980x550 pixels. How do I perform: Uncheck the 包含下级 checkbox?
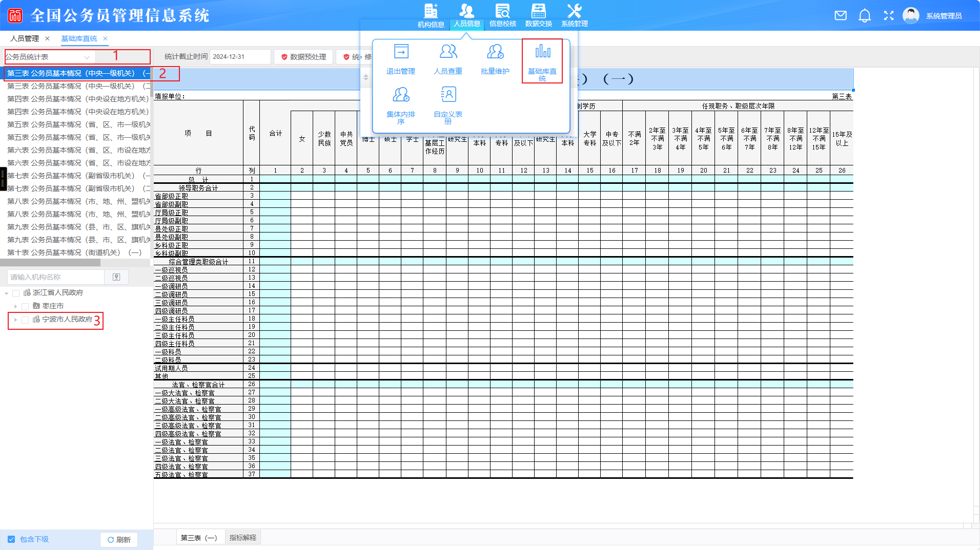pos(11,539)
